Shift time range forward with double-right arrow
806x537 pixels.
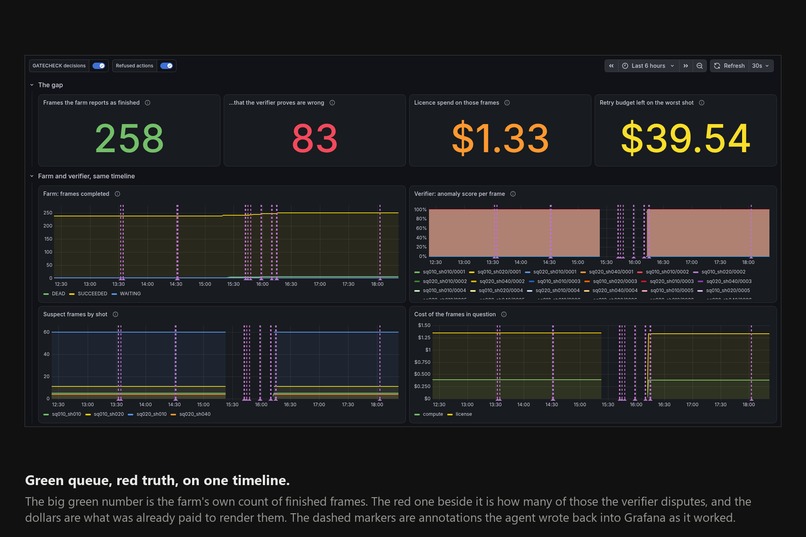pyautogui.click(x=685, y=66)
